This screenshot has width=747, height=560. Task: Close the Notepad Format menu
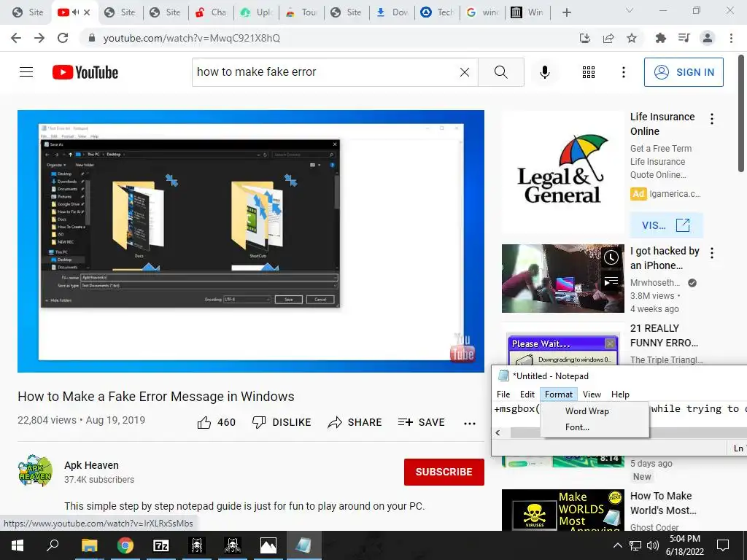pos(558,394)
